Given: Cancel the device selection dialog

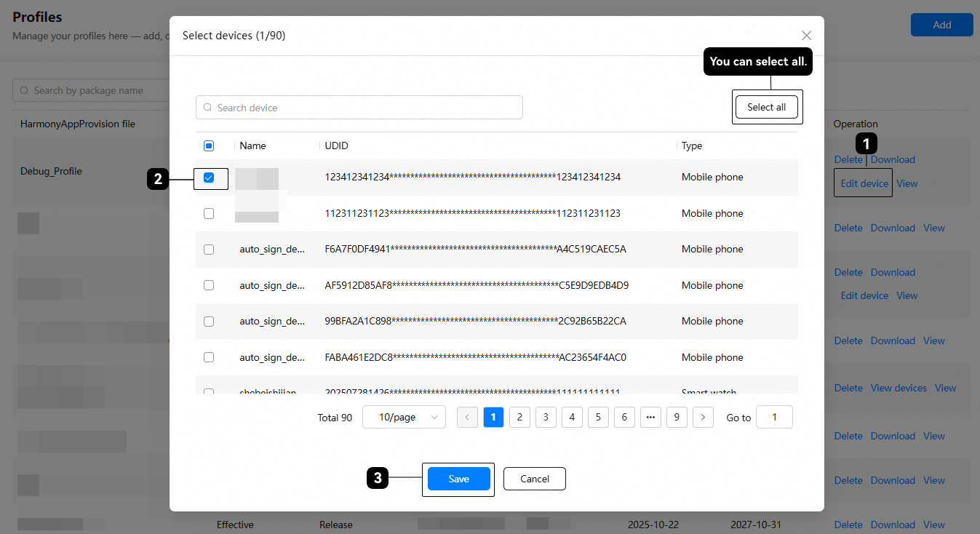Looking at the screenshot, I should point(535,479).
